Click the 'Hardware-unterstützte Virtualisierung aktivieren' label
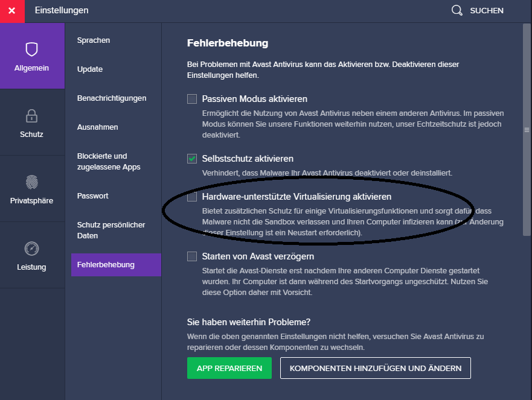The height and width of the screenshot is (400, 532). 297,197
